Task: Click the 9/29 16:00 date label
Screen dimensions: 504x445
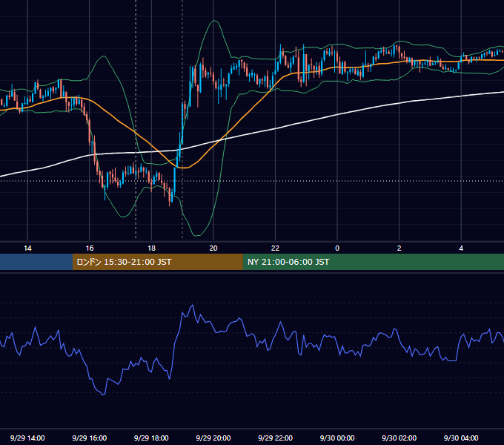Action: click(90, 438)
